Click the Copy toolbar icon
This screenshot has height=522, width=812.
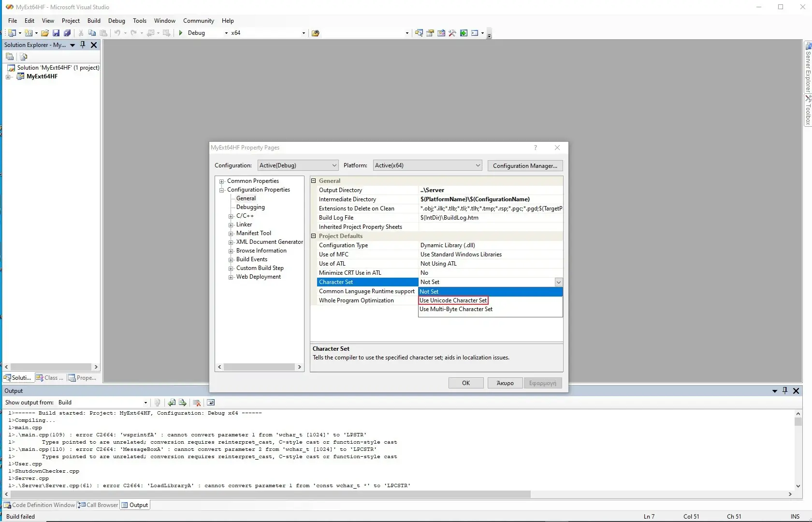coord(92,33)
